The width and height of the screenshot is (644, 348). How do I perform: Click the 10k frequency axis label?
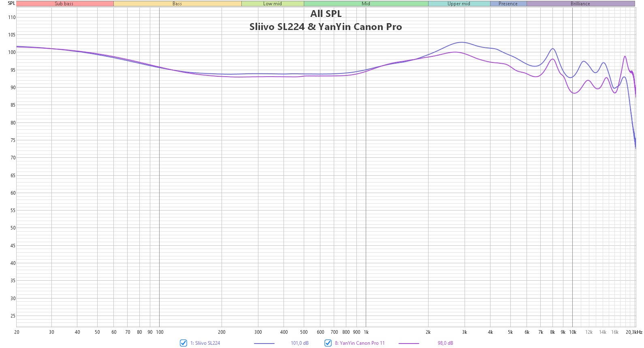[x=573, y=332]
